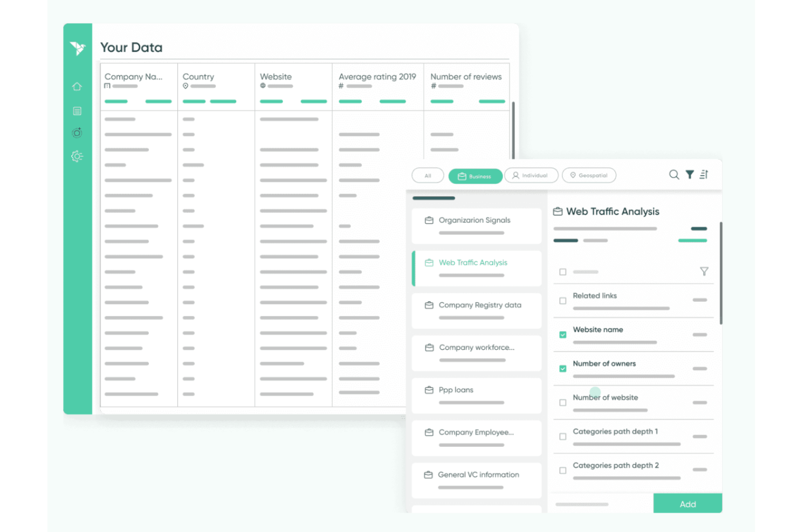Switch to the Individual tab
This screenshot has width=798, height=532.
coord(531,175)
